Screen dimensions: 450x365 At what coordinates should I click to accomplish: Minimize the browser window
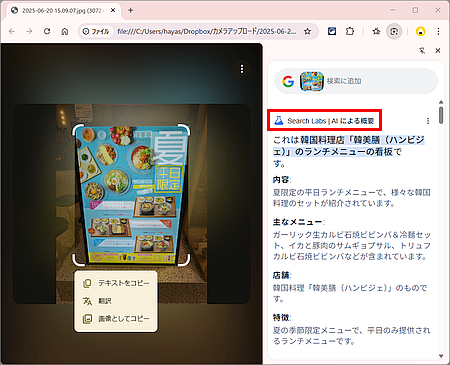(393, 10)
